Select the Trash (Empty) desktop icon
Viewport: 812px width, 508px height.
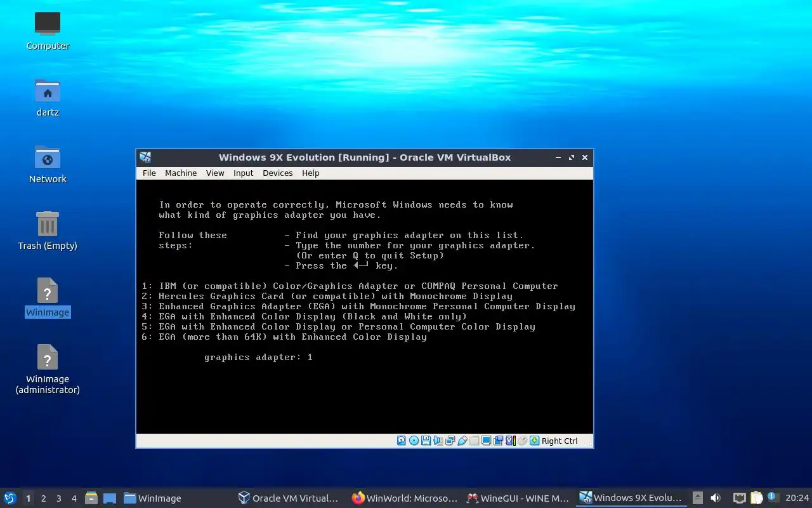point(48,231)
